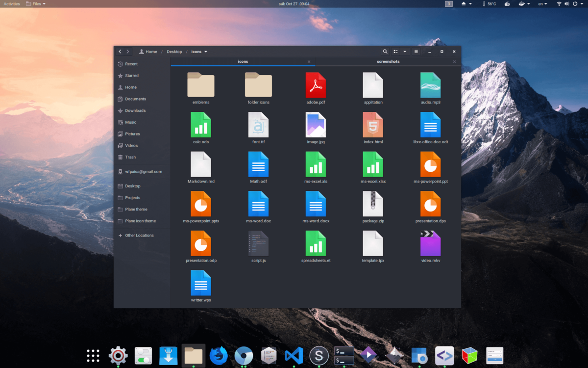Screen dimensions: 588x368
Task: Switch to the screenshots tab
Action: point(388,62)
